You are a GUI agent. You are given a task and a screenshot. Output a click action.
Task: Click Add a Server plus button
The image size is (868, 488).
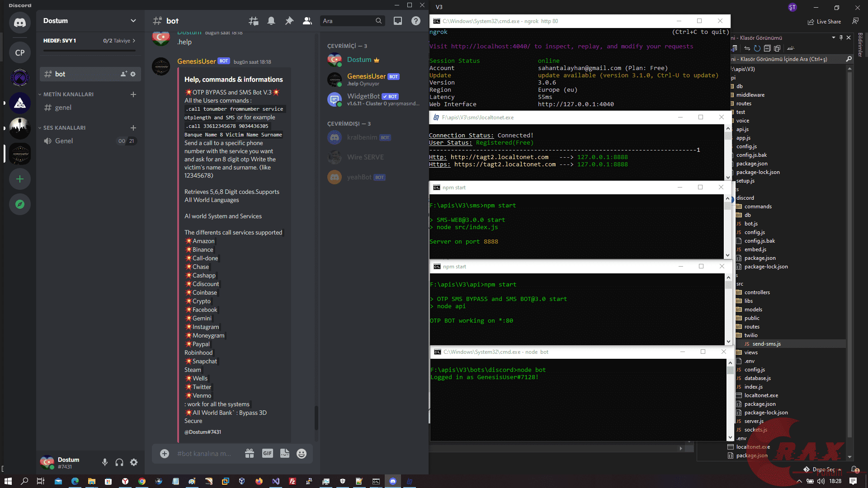[20, 179]
